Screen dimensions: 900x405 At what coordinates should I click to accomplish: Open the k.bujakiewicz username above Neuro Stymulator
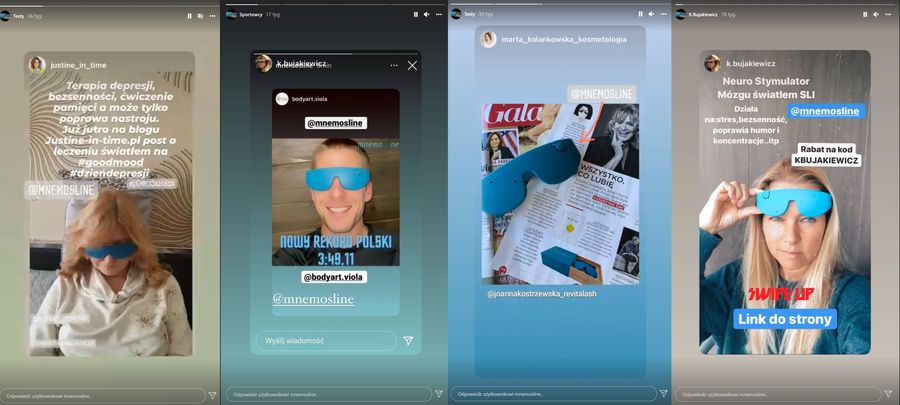pos(751,63)
